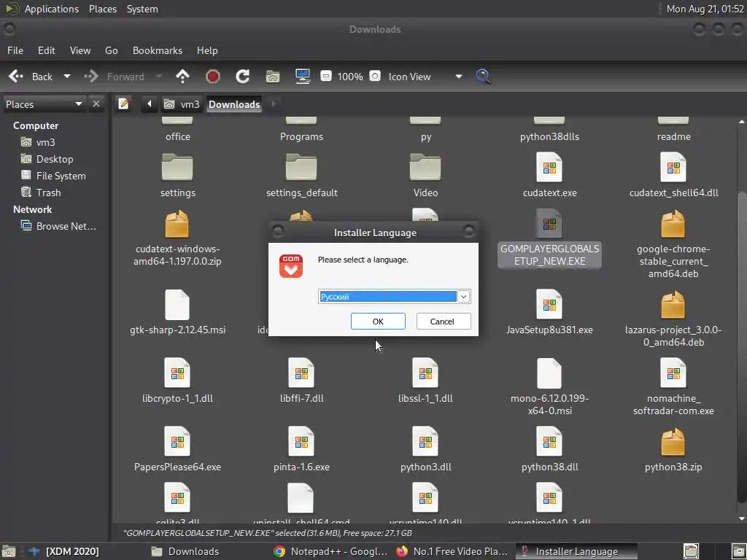747x560 pixels.
Task: Select PapersPlease64.exe file
Action: 177,449
